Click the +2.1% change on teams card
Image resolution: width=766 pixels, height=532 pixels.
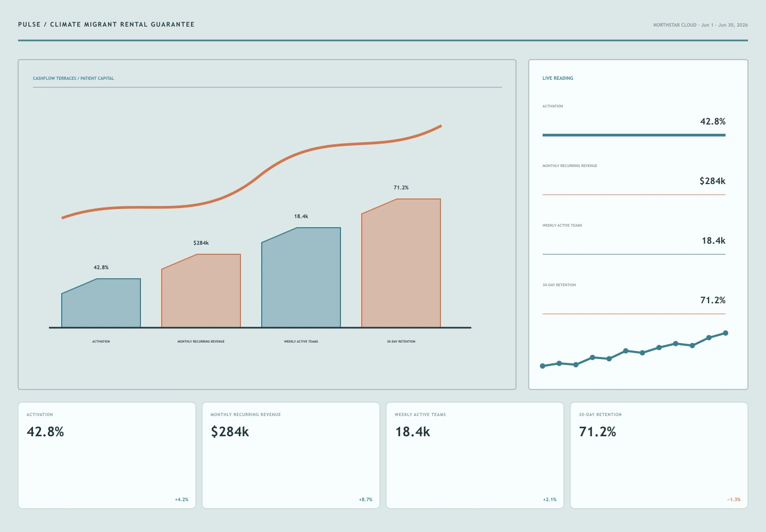click(x=549, y=500)
